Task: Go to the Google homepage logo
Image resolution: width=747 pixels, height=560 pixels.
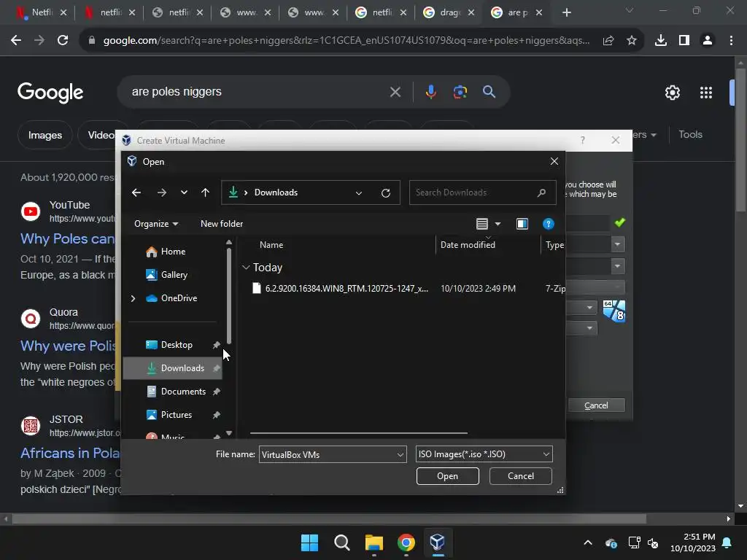Action: click(x=50, y=93)
